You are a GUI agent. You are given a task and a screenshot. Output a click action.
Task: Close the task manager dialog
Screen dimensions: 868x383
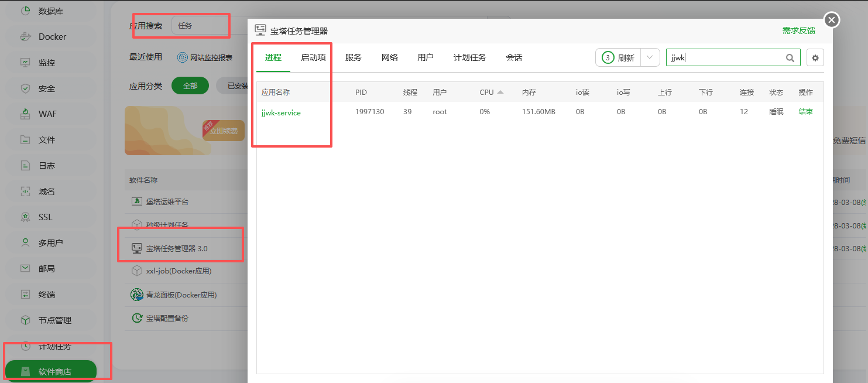(x=832, y=20)
